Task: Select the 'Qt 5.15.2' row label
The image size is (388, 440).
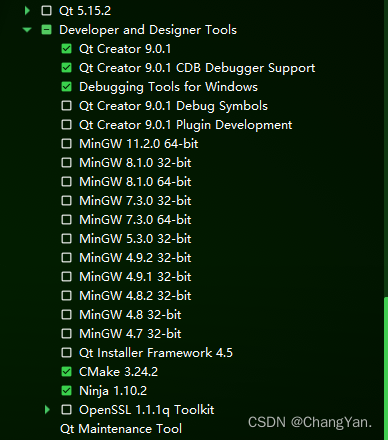Action: click(x=85, y=11)
